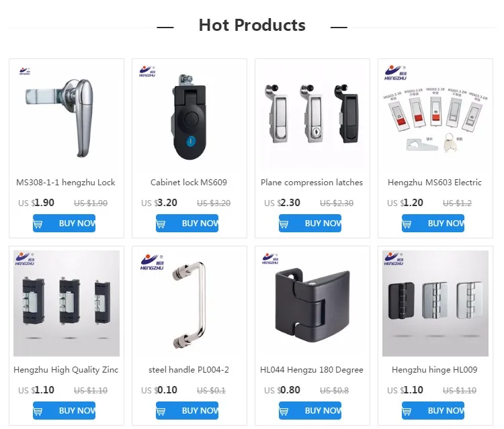This screenshot has width=504, height=429.
Task: Click the cart icon under Hengzhu MS603 Electric
Action: [407, 224]
